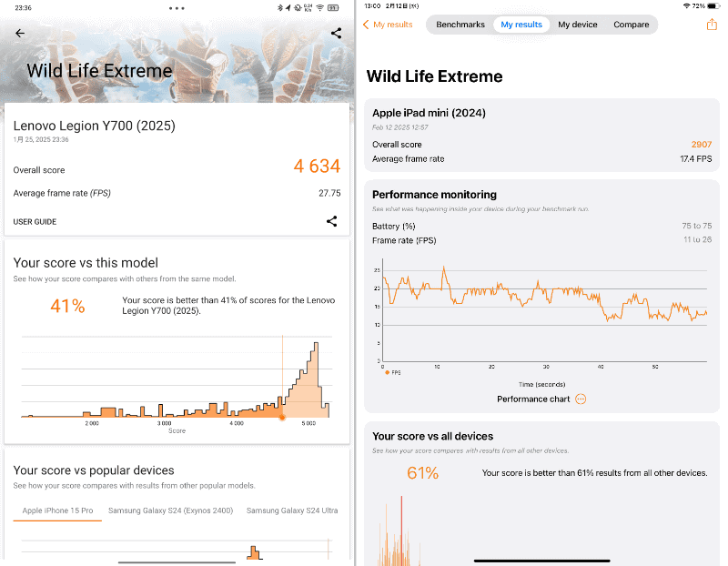Select the My results segmented tab
The image size is (728, 566).
coord(521,25)
